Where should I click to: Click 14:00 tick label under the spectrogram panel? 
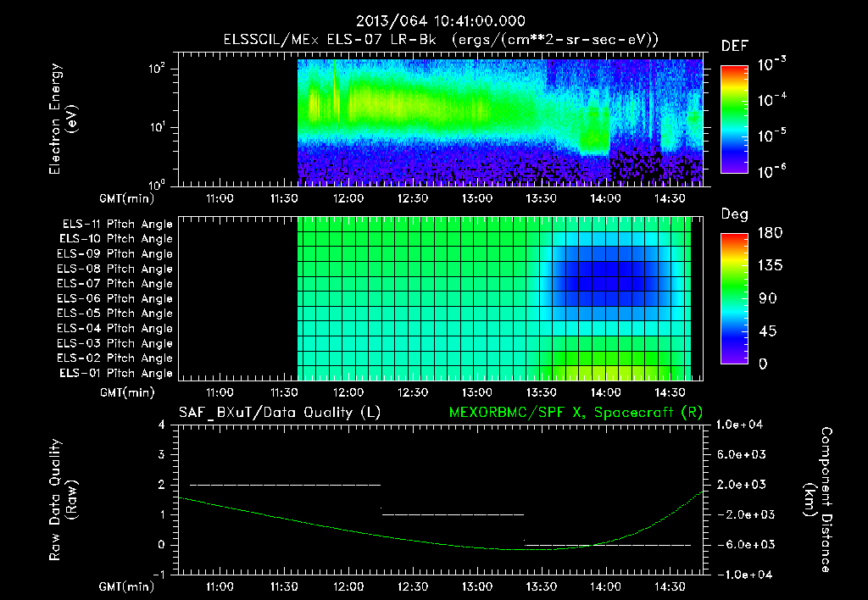(x=605, y=198)
